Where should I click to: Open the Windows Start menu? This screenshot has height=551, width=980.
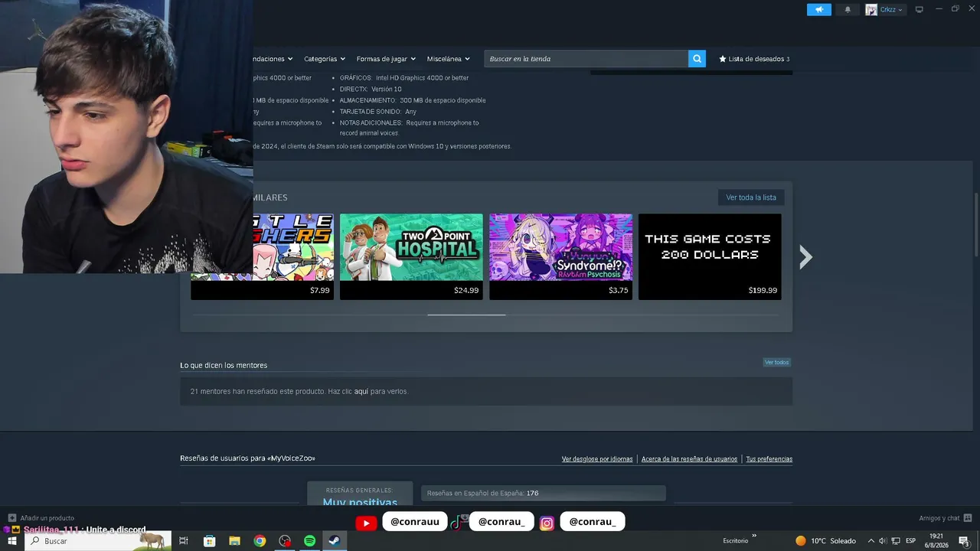pyautogui.click(x=12, y=541)
